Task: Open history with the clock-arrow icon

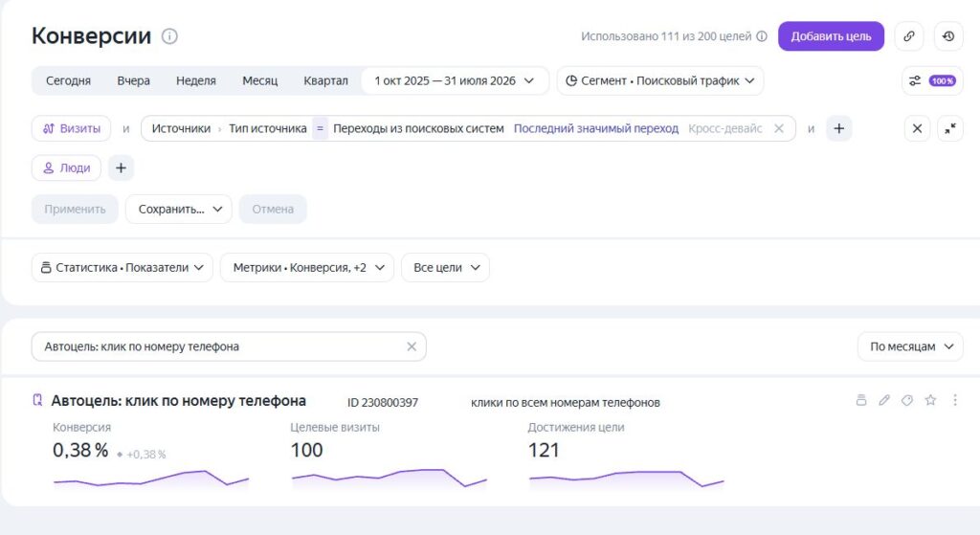Action: point(948,36)
